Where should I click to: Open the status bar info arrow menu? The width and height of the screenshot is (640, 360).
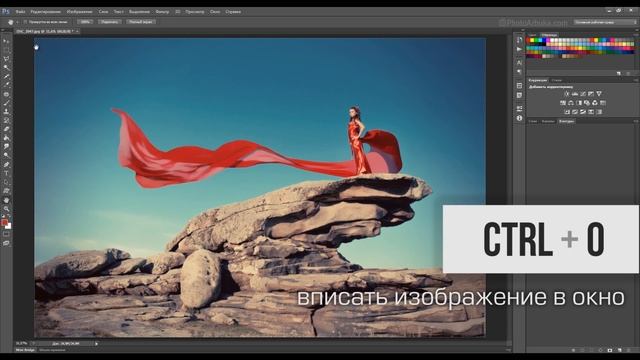(x=96, y=344)
